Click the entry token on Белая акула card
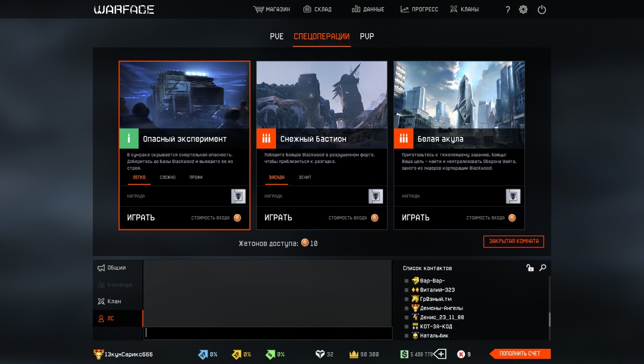644x364 pixels. [x=512, y=218]
